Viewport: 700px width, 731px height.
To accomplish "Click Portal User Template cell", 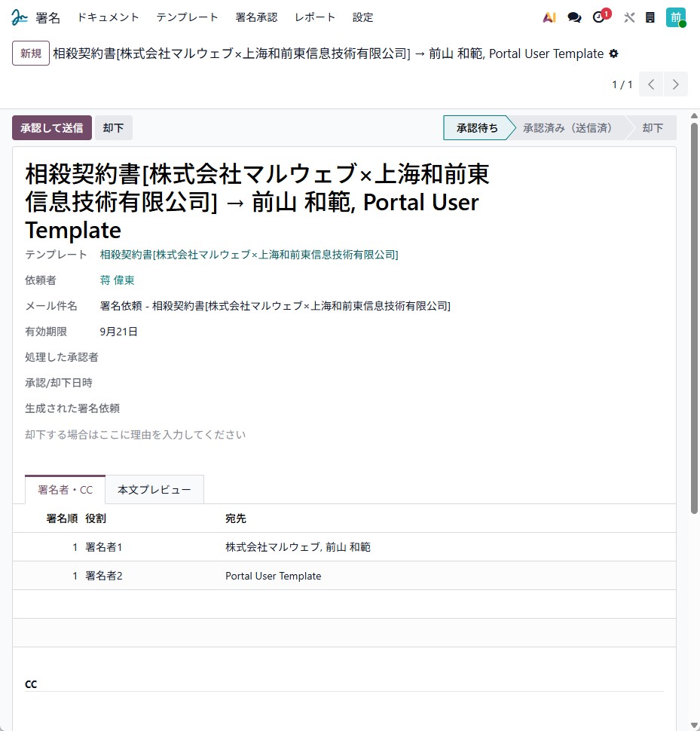I will tap(273, 576).
